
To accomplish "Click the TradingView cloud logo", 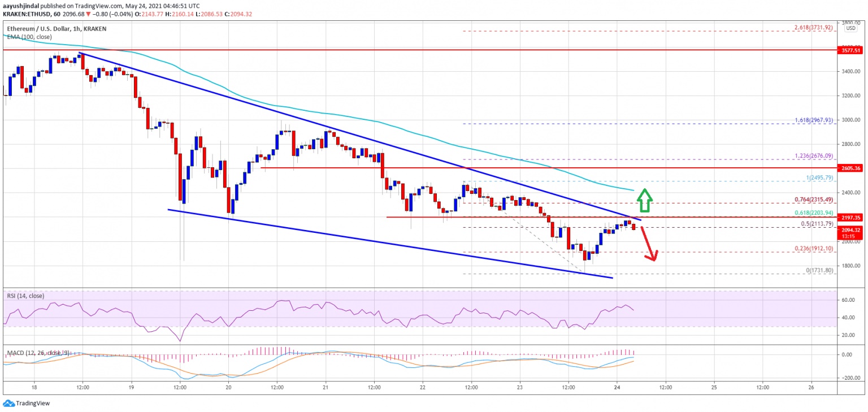I will pos(8,403).
